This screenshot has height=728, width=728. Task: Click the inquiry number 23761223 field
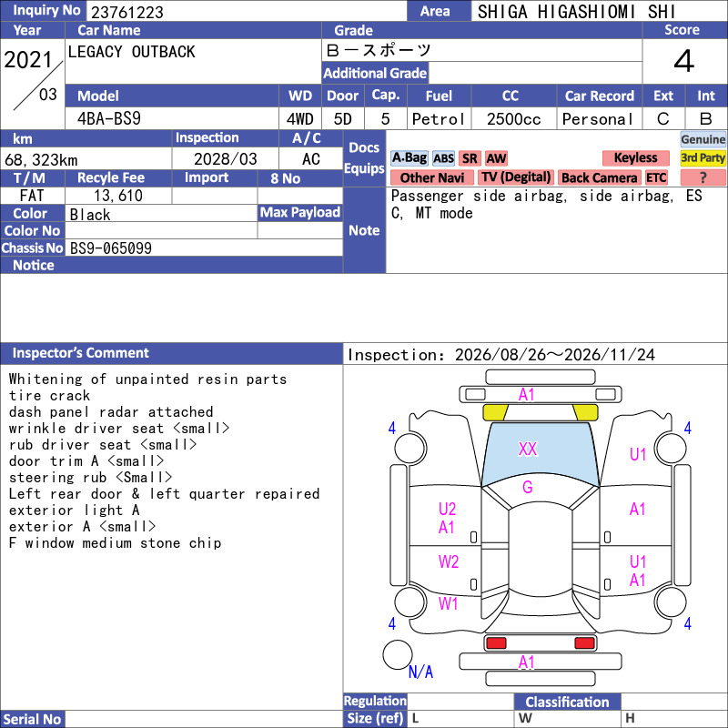pos(246,12)
